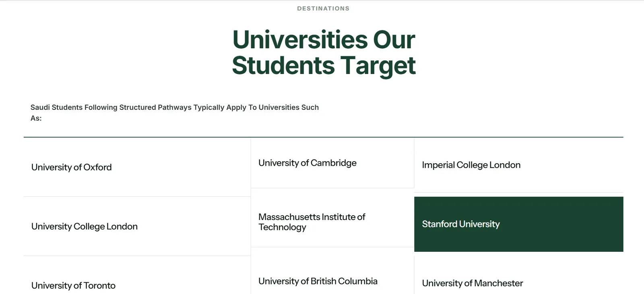This screenshot has width=644, height=294.
Task: Click 'Universities' at top of main heading
Action: 300,40
